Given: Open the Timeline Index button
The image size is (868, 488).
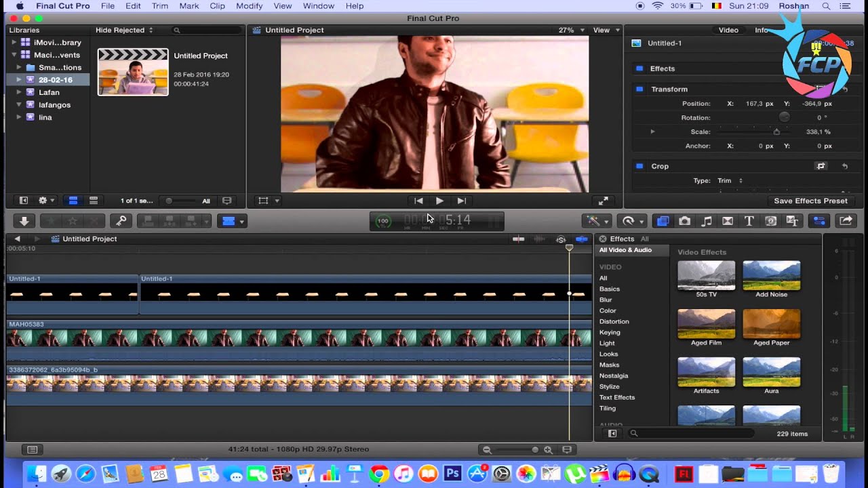Looking at the screenshot, I should tap(32, 449).
